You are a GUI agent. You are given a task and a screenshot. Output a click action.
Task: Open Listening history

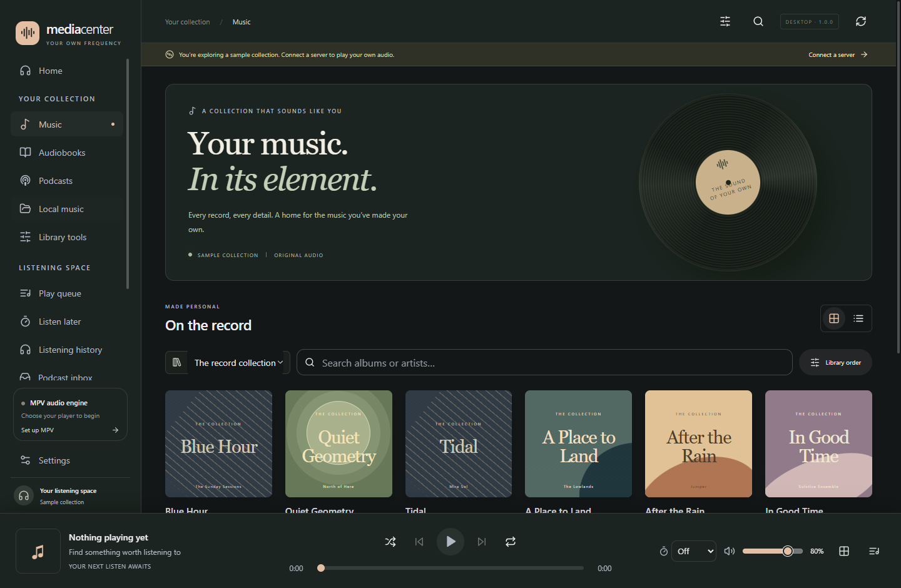coord(67,350)
